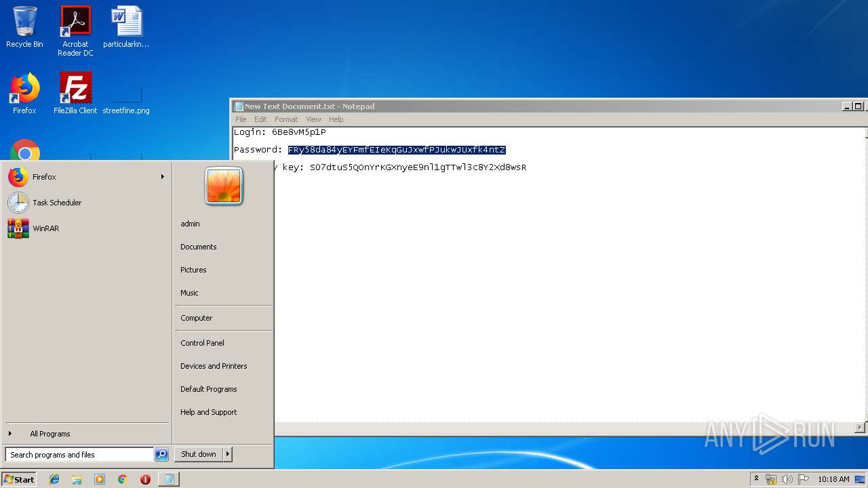The width and height of the screenshot is (868, 488).
Task: Open the Edit menu in Notepad
Action: coord(260,119)
